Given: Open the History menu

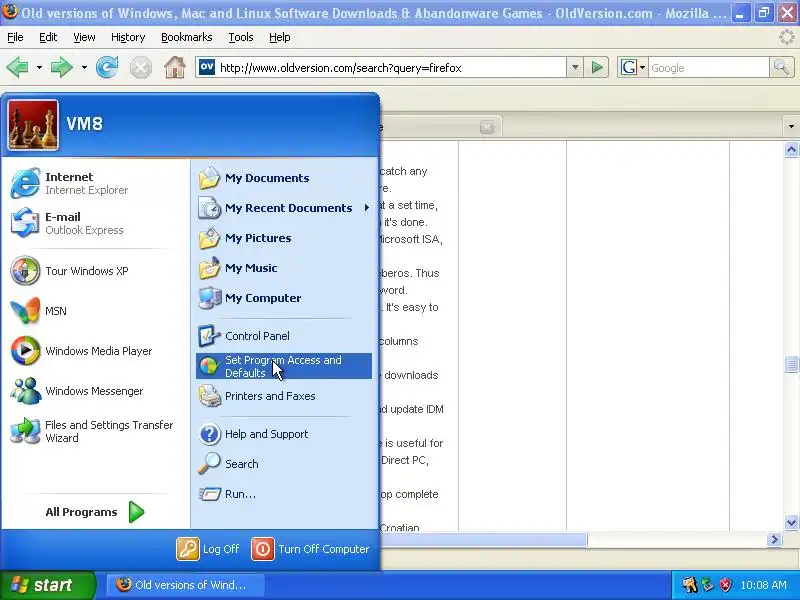Looking at the screenshot, I should point(128,37).
